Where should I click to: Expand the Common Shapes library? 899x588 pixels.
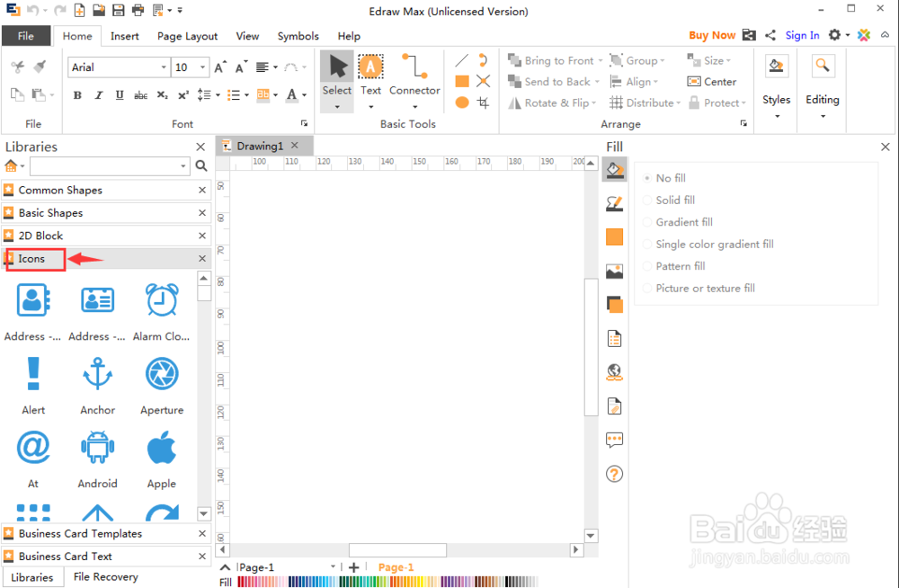(106, 190)
